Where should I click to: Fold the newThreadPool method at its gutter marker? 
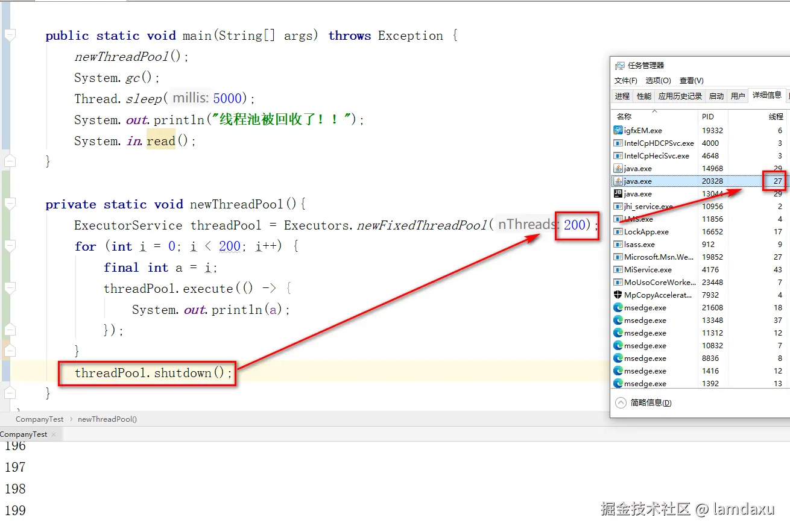pyautogui.click(x=10, y=204)
